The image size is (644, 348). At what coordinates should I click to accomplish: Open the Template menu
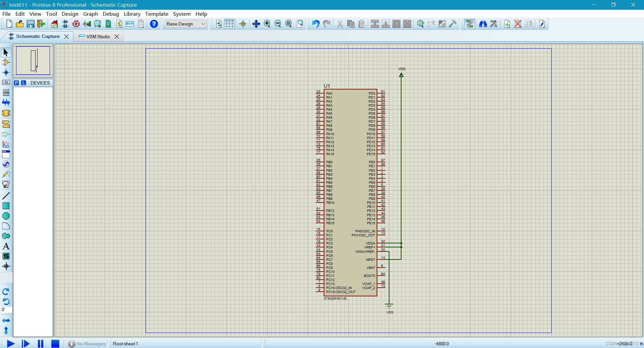pos(157,14)
